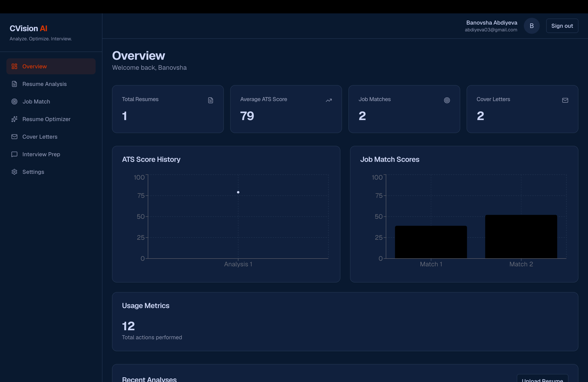
Task: Click the 'Analyze. Optimize. Interview.' tagline
Action: tap(41, 39)
